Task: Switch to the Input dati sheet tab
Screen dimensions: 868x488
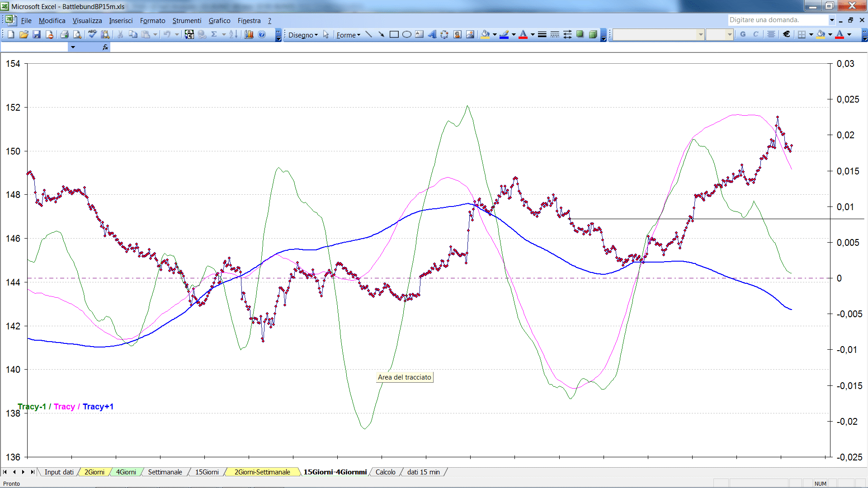Action: click(x=59, y=472)
